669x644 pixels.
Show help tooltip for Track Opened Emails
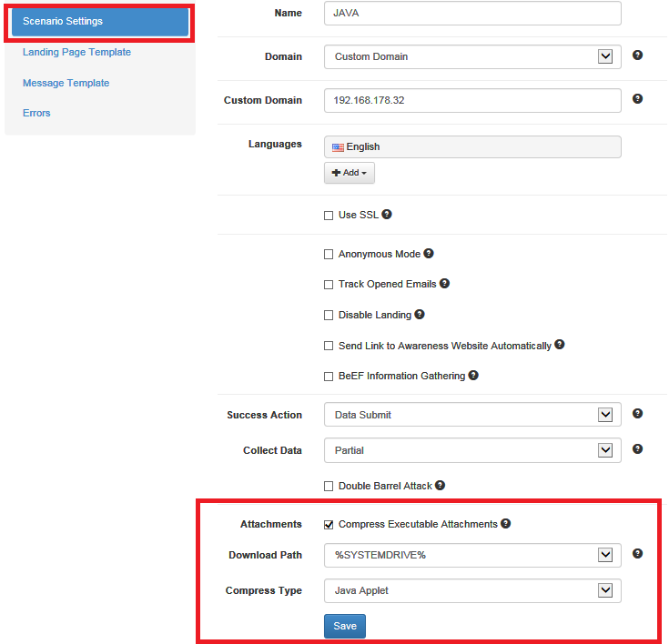pos(444,283)
